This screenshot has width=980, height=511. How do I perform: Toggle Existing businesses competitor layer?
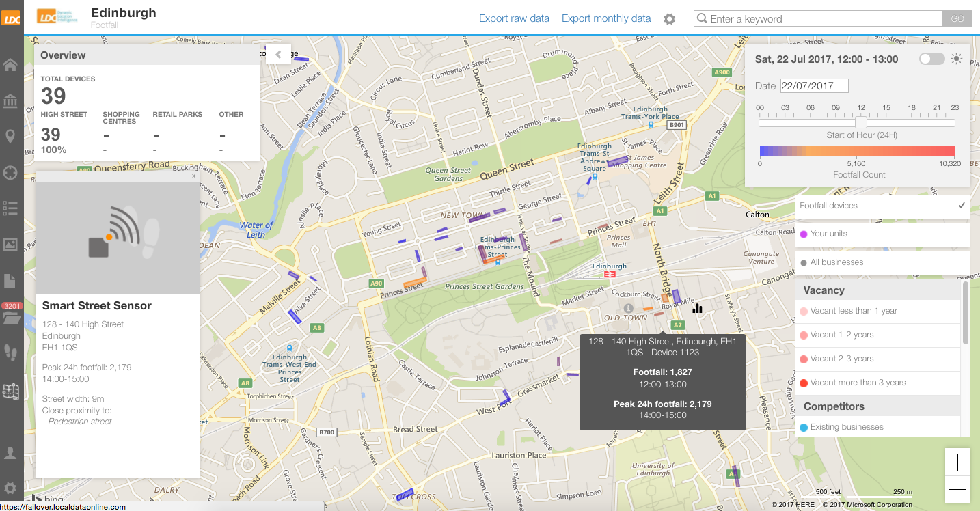[878, 427]
